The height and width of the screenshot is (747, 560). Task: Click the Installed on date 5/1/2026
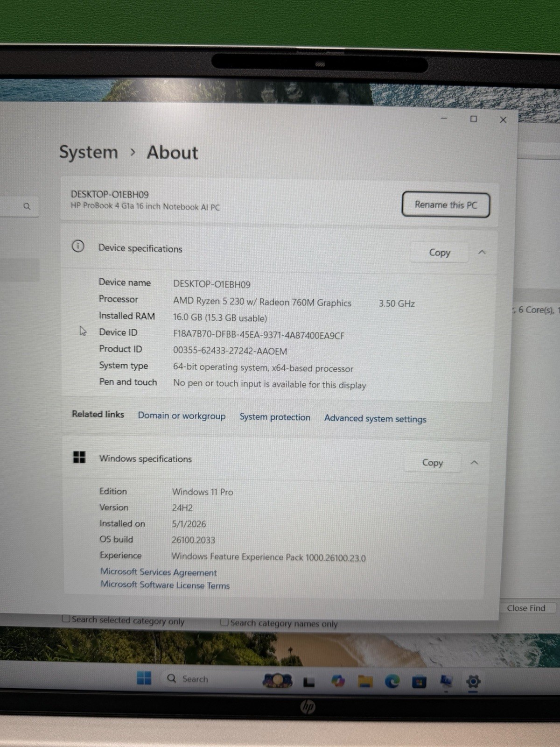coord(189,524)
